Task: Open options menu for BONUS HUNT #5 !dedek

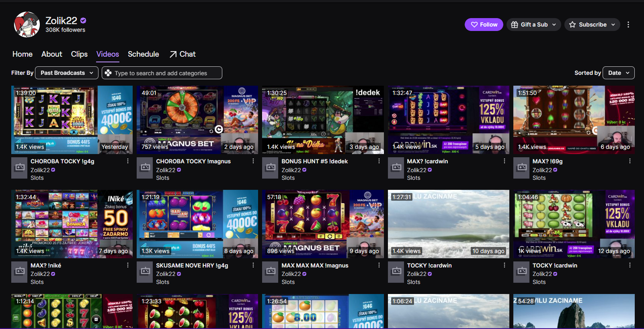Action: [379, 161]
